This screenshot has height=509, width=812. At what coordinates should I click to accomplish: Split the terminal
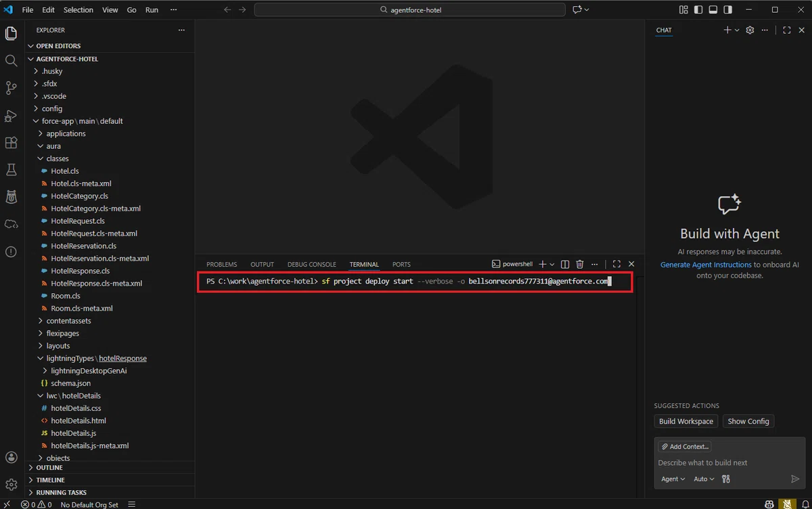click(x=565, y=264)
